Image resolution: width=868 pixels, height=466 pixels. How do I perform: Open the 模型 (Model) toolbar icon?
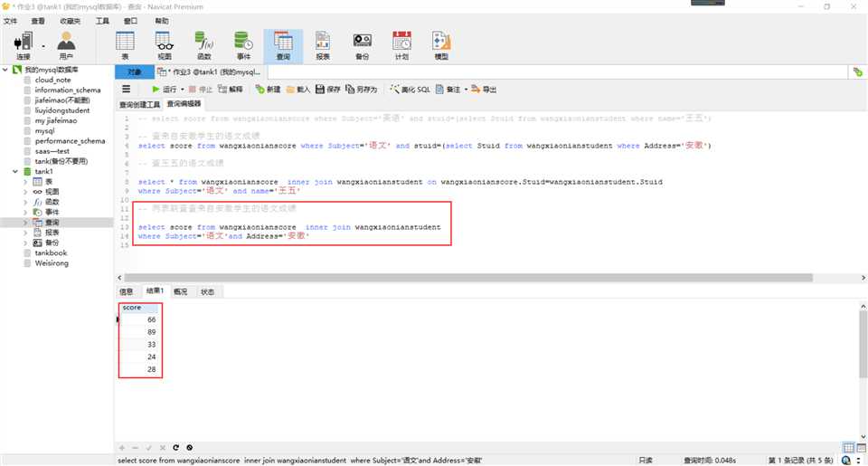(x=441, y=45)
